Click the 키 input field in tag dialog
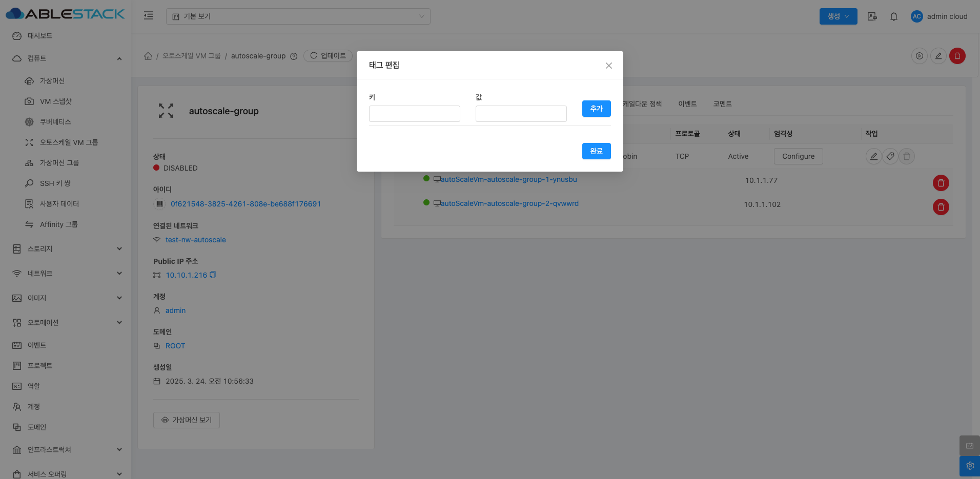The width and height of the screenshot is (980, 479). tap(415, 114)
